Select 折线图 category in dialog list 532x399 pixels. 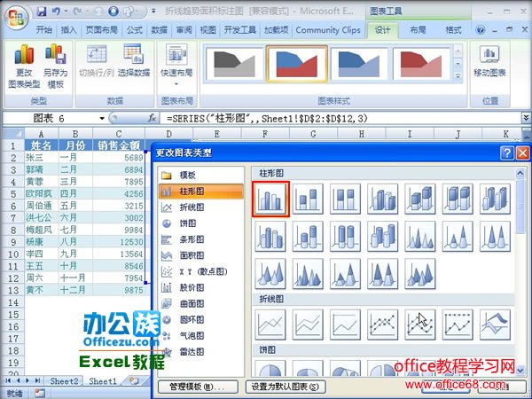[201, 207]
